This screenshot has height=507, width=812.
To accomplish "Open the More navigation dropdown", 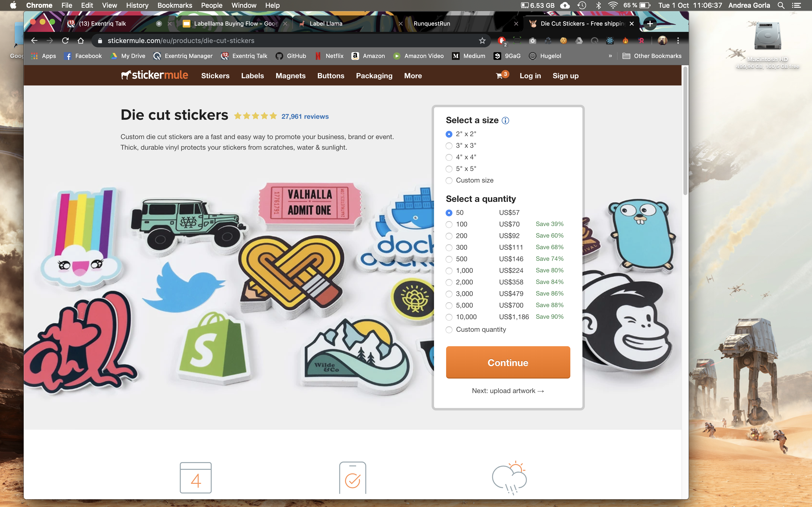I will pyautogui.click(x=413, y=76).
